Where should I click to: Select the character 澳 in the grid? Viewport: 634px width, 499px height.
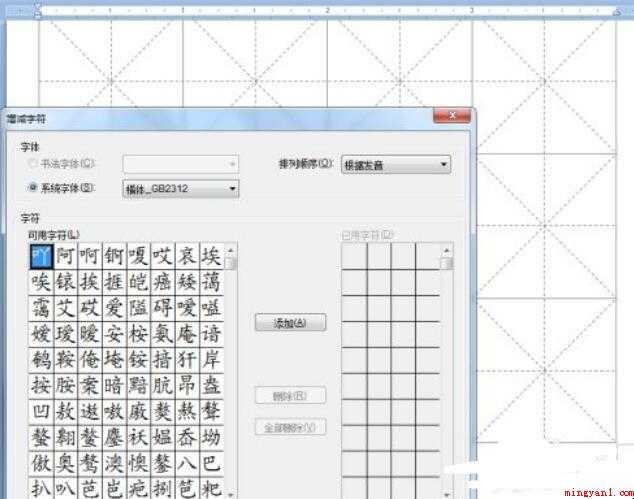pos(114,463)
